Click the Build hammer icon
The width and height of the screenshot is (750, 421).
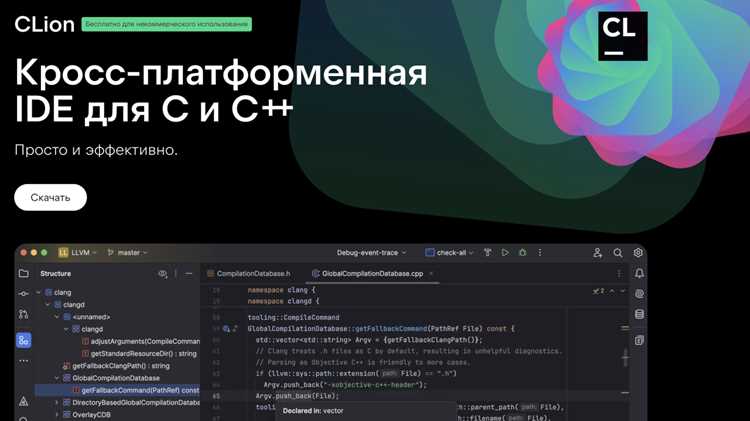(487, 253)
